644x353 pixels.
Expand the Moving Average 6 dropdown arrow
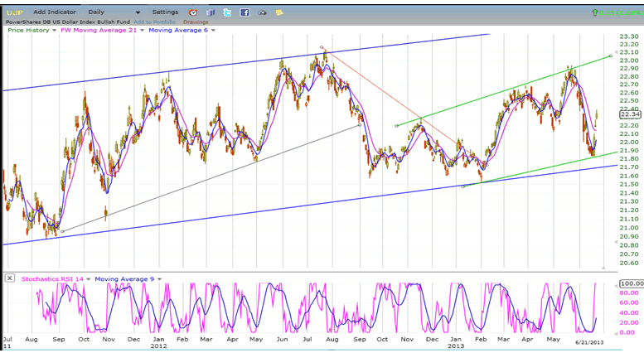[x=213, y=31]
